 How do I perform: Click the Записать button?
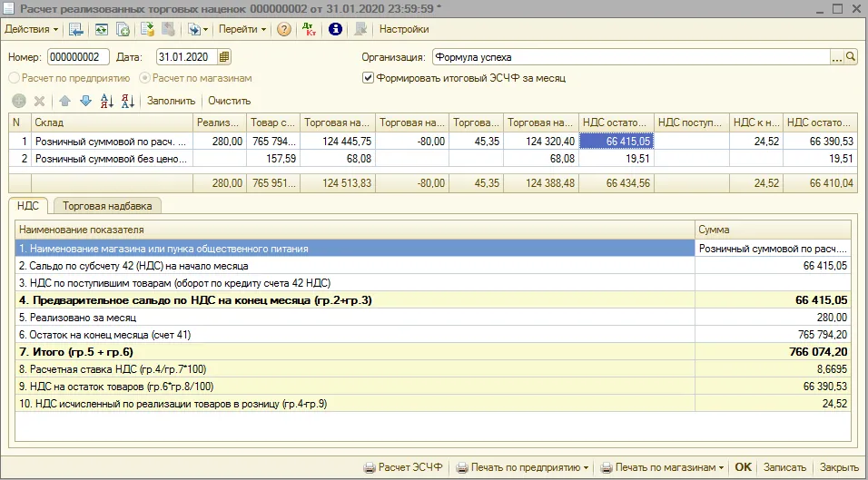click(784, 467)
